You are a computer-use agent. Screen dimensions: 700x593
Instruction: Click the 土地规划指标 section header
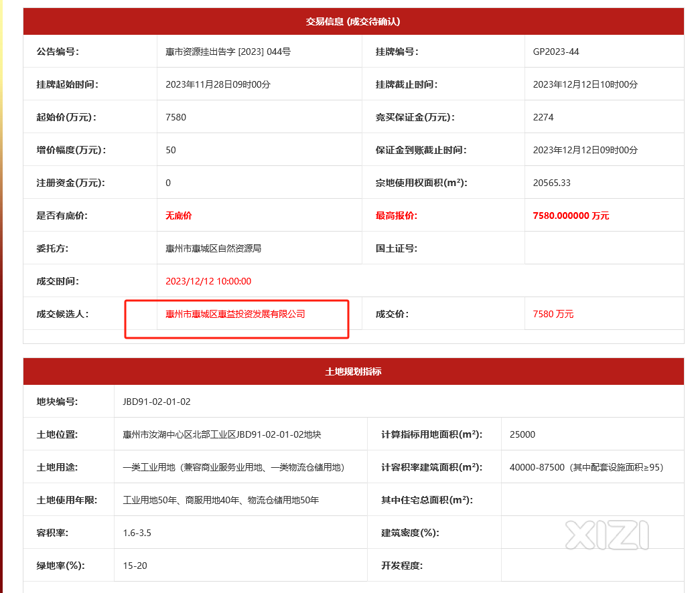pos(353,371)
